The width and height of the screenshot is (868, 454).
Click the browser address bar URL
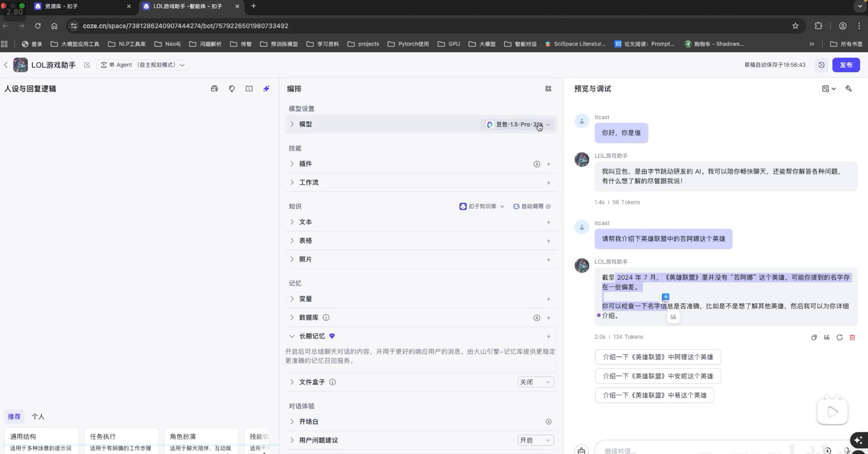185,26
